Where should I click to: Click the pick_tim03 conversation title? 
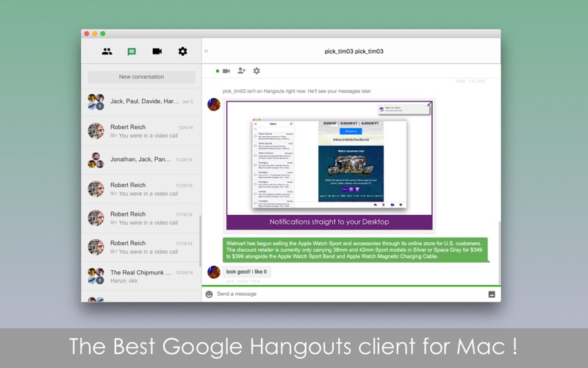(354, 52)
